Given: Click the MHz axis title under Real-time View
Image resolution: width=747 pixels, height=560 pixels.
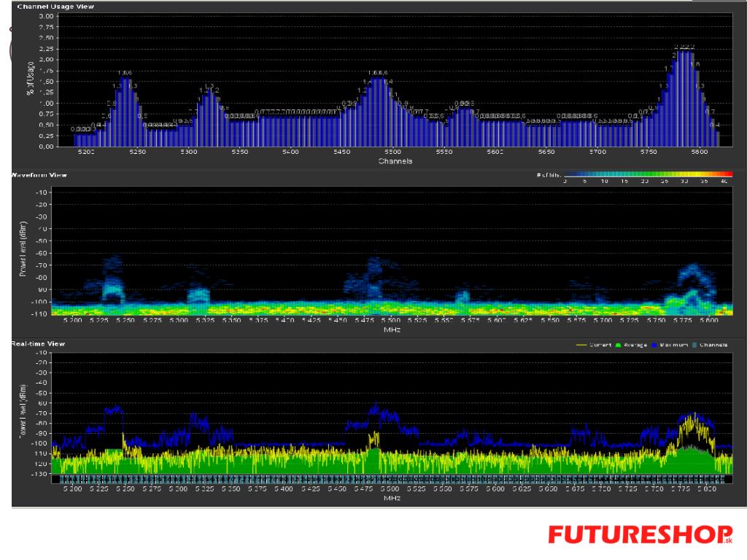Looking at the screenshot, I should (x=392, y=498).
